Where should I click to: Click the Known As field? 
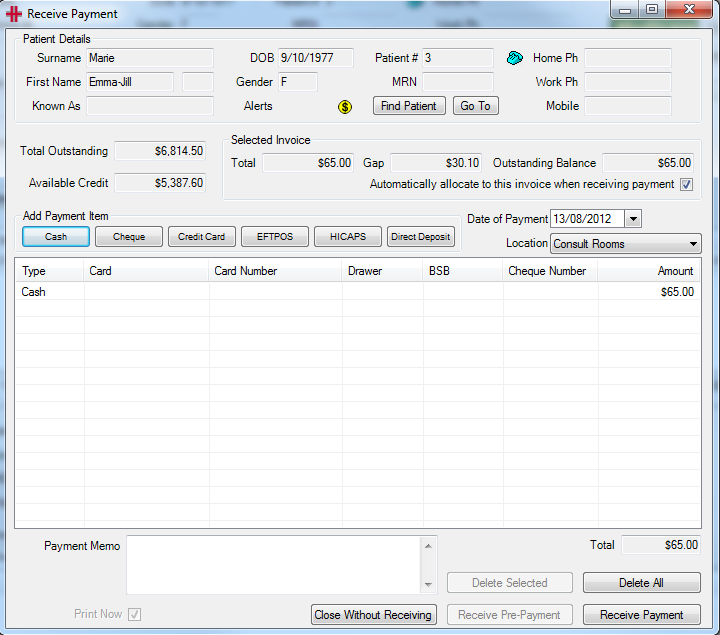150,106
